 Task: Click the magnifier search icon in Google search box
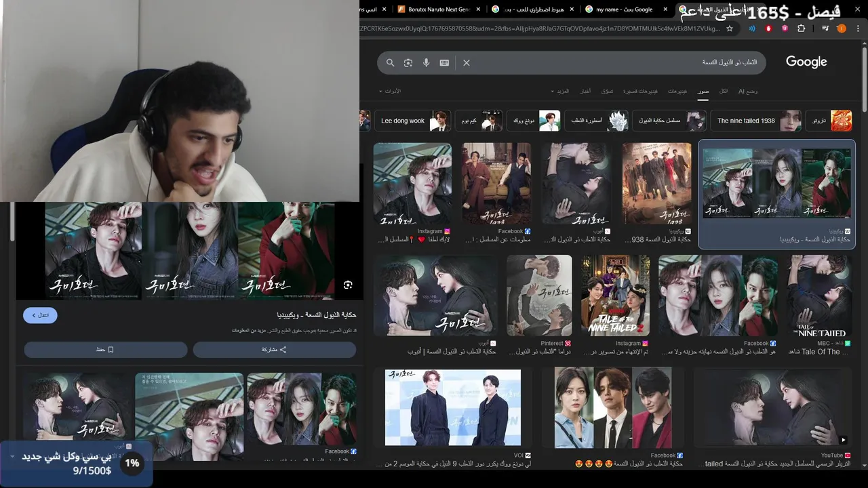pos(390,62)
